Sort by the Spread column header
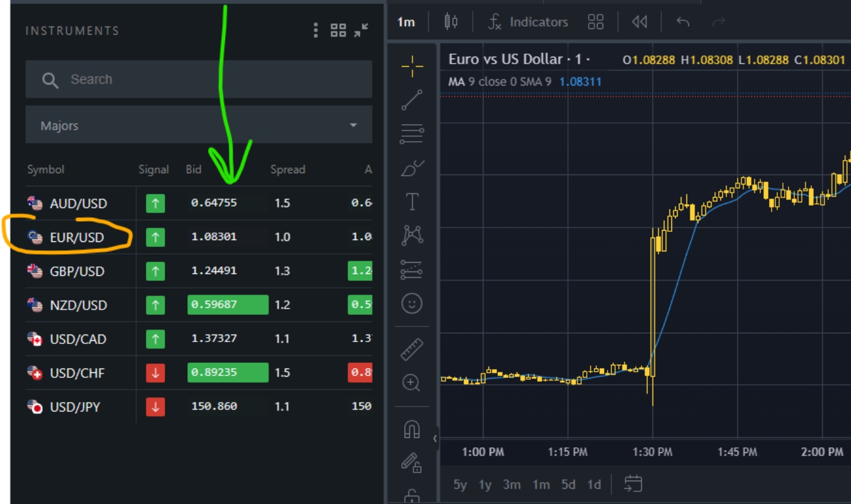 288,169
